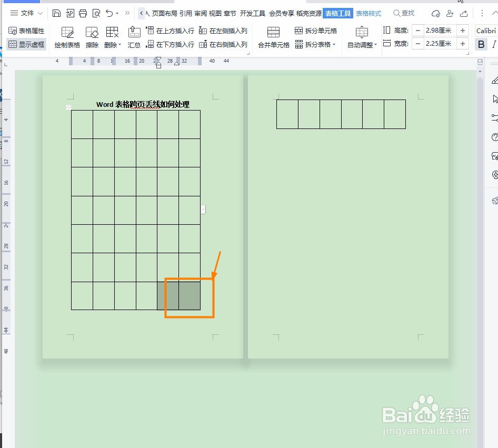Decrease column width with minus button
498x448 pixels.
coord(418,44)
